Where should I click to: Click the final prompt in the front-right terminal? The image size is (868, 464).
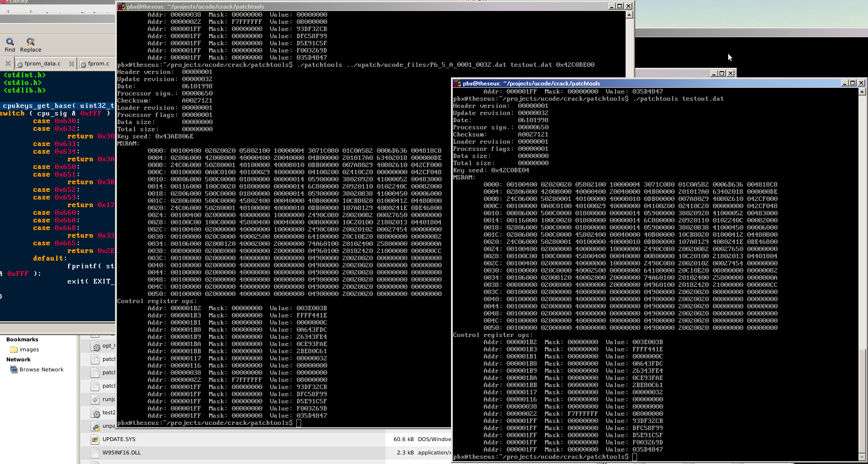545,457
